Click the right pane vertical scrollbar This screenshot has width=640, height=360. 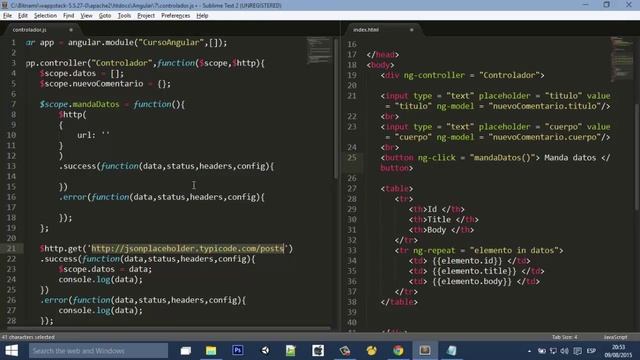637,157
